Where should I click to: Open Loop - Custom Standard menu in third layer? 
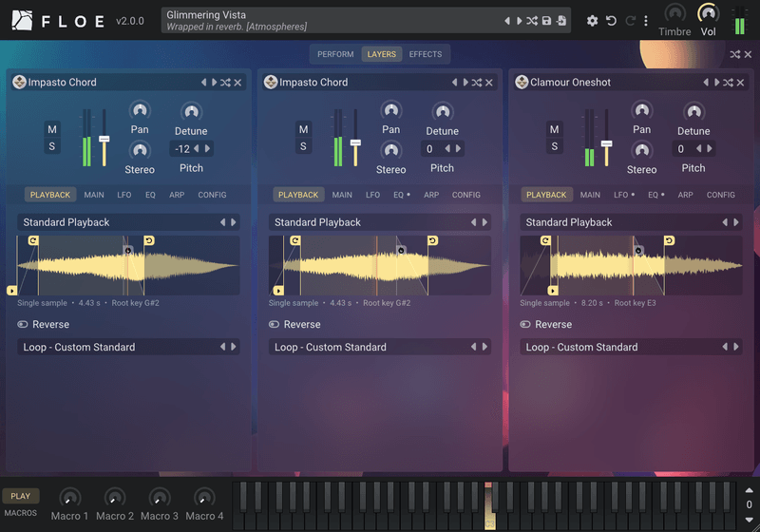coord(631,347)
